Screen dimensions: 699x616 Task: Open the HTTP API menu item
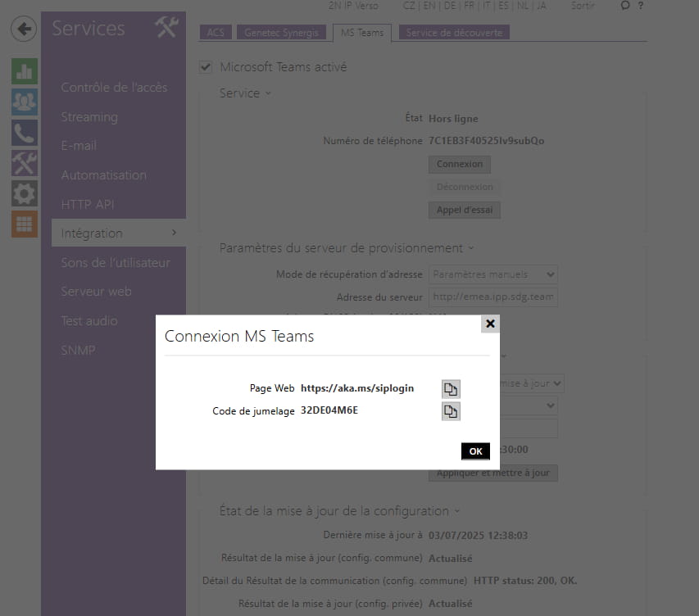tap(88, 205)
